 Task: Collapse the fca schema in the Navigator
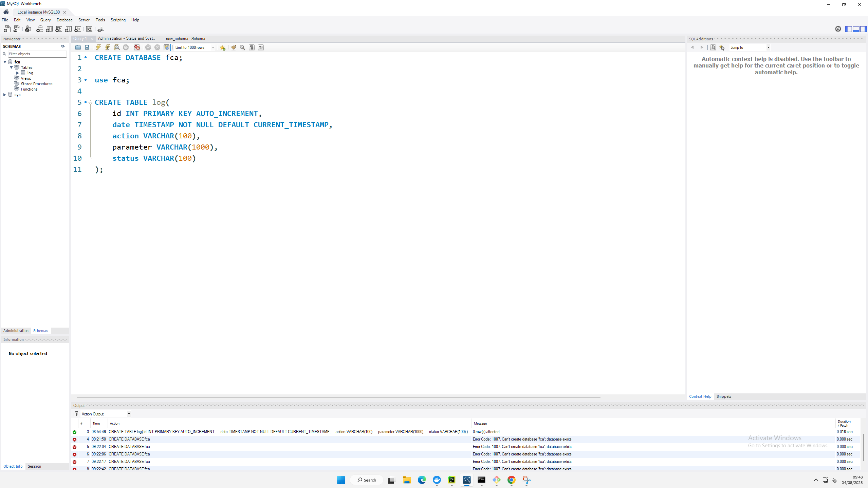4,62
